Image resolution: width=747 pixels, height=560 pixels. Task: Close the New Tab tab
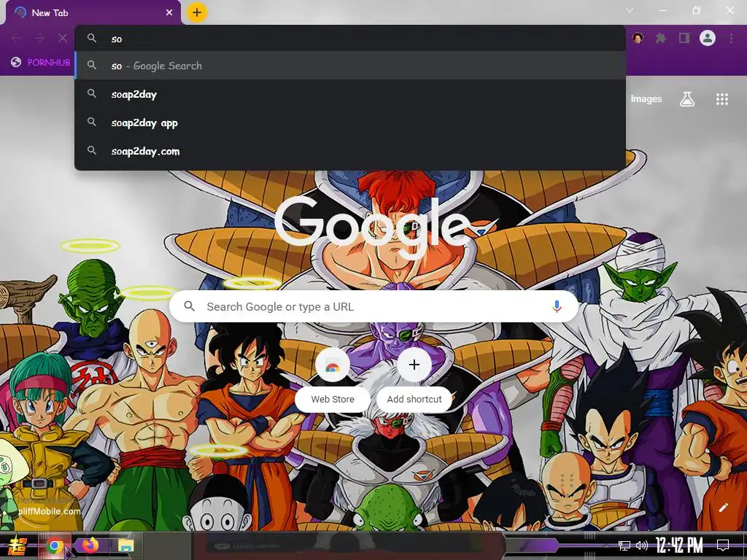coord(169,13)
